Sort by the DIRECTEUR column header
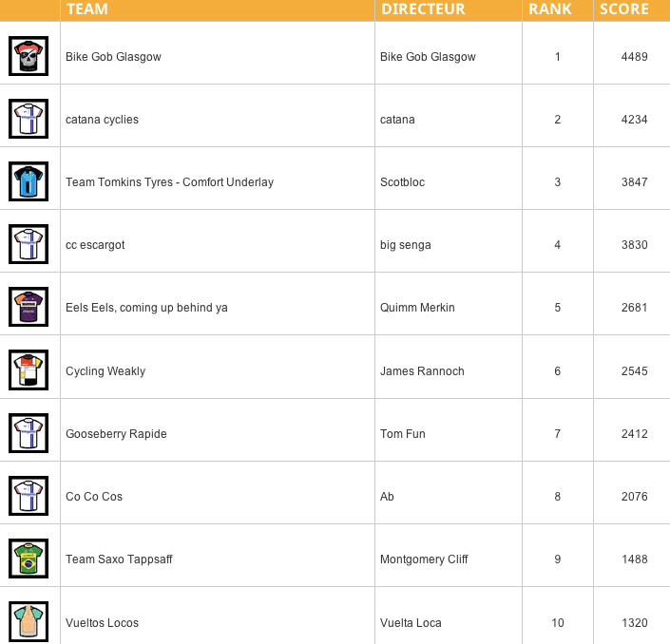670x644 pixels. 423,9
